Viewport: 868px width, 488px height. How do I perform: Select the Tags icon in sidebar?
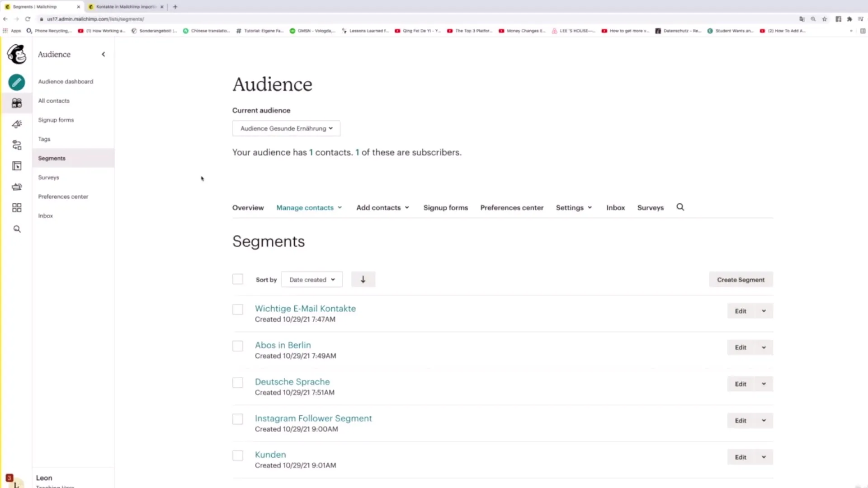[43, 138]
